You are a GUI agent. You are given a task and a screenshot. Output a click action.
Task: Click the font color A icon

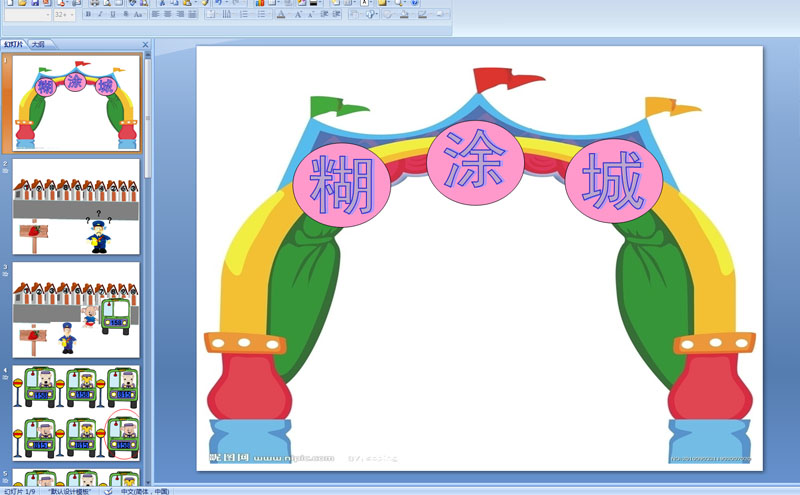(x=281, y=14)
